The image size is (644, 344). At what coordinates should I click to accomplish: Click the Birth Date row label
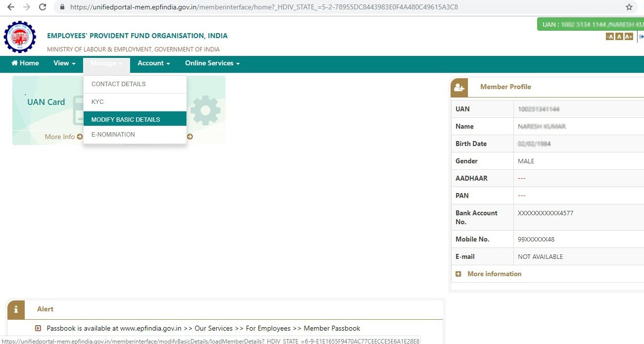click(471, 144)
